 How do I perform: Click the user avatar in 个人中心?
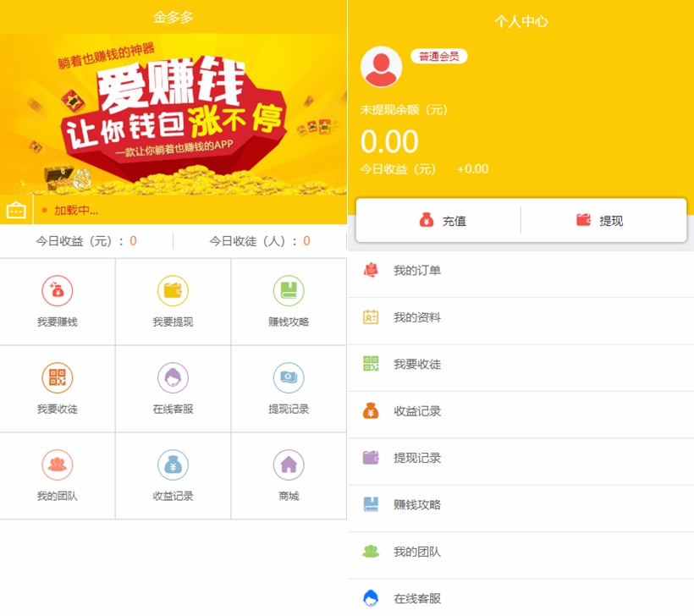tap(381, 67)
